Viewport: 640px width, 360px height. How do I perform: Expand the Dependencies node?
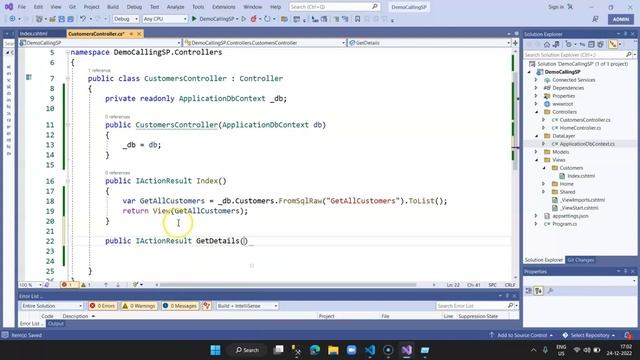(x=536, y=88)
